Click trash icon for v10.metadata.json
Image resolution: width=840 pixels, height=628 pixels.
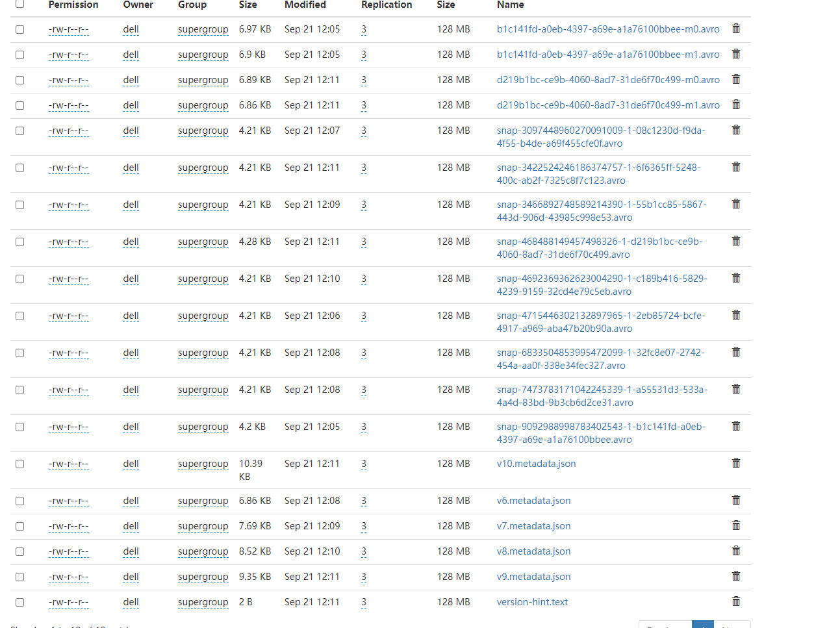tap(736, 463)
